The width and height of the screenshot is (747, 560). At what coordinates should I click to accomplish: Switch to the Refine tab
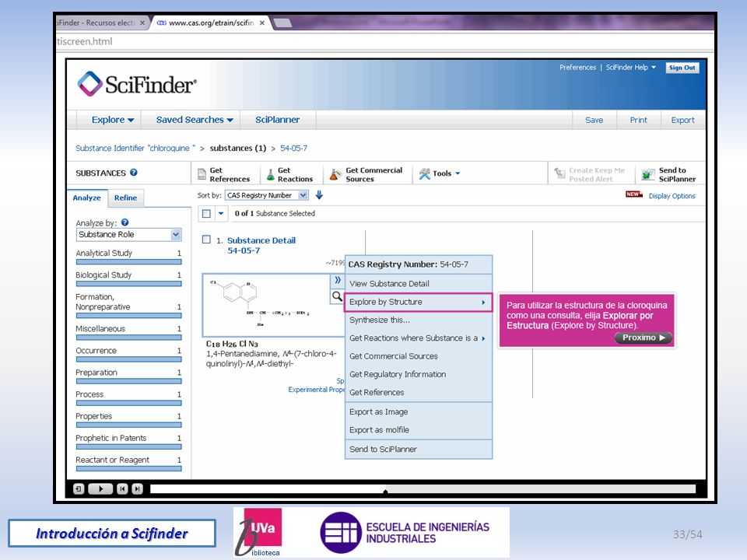coord(125,198)
